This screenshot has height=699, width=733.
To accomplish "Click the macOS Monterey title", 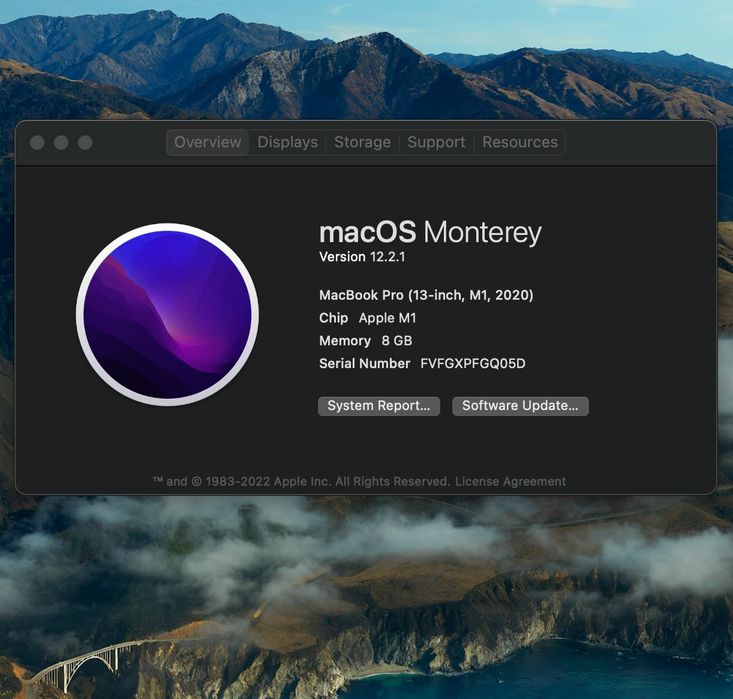I will pos(430,232).
